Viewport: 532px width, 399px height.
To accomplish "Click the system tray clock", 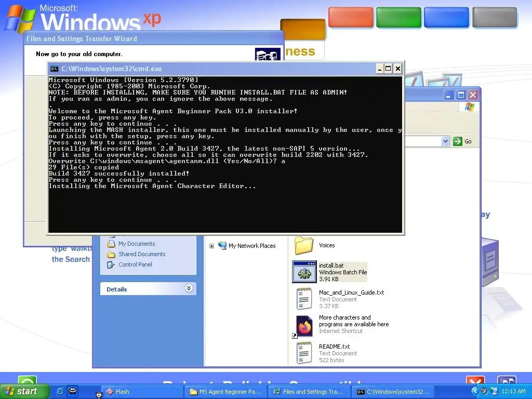I will pyautogui.click(x=513, y=391).
